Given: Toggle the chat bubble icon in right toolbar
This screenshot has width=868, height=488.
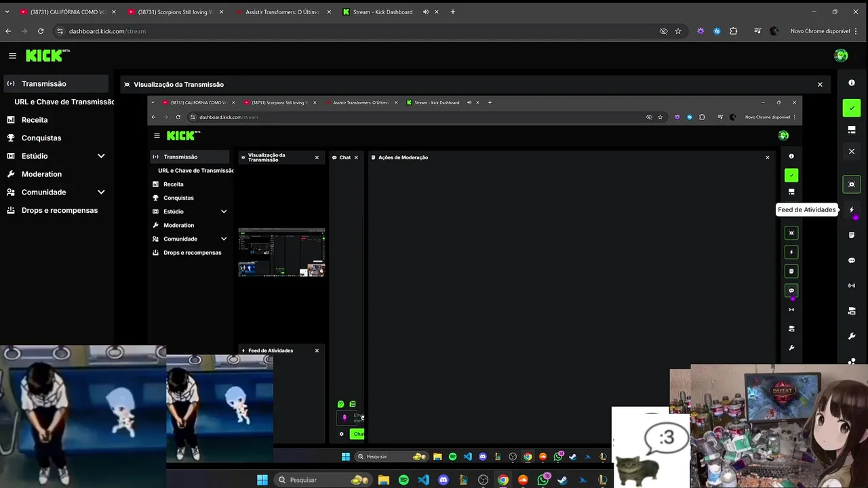Looking at the screenshot, I should tap(852, 260).
